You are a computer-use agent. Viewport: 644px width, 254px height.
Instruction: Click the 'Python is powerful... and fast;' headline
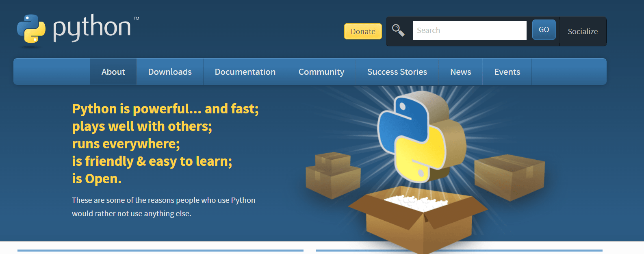pyautogui.click(x=165, y=109)
